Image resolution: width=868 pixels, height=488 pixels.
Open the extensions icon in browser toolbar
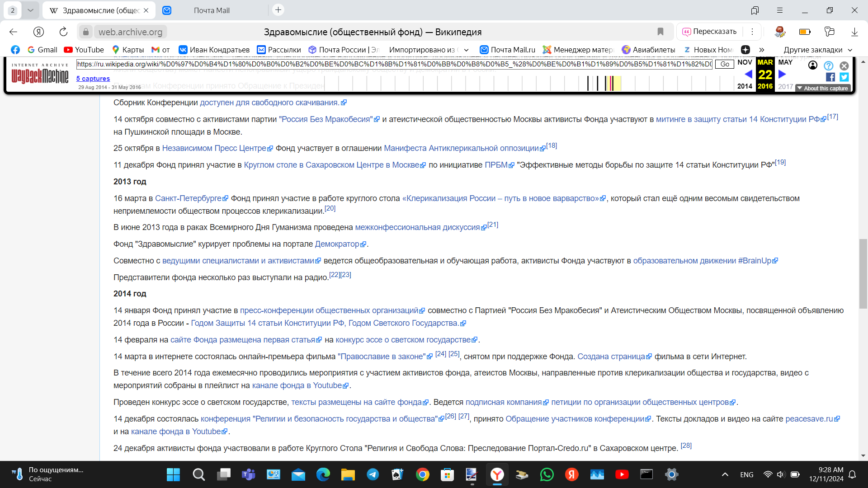pos(829,32)
